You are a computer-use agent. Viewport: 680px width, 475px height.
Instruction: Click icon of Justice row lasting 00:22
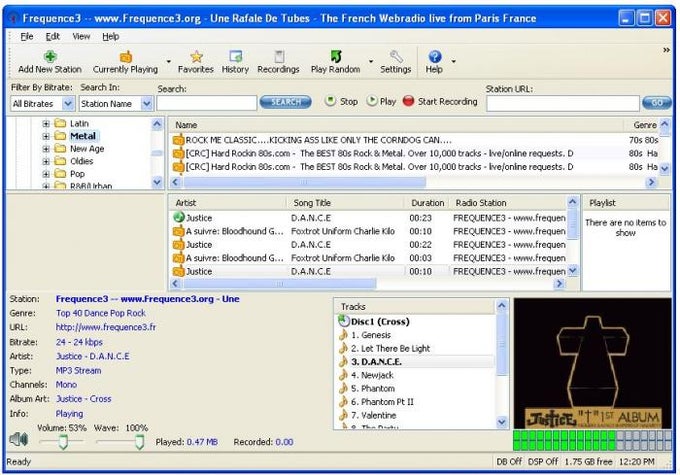pos(178,245)
